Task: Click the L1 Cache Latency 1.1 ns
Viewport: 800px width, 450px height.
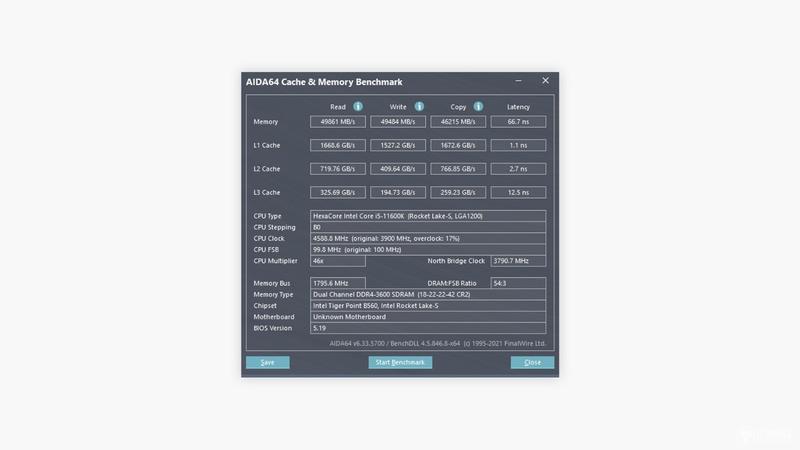Action: click(518, 145)
